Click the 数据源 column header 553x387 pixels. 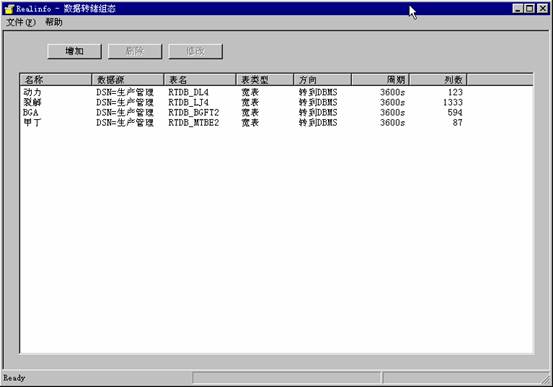click(x=128, y=80)
